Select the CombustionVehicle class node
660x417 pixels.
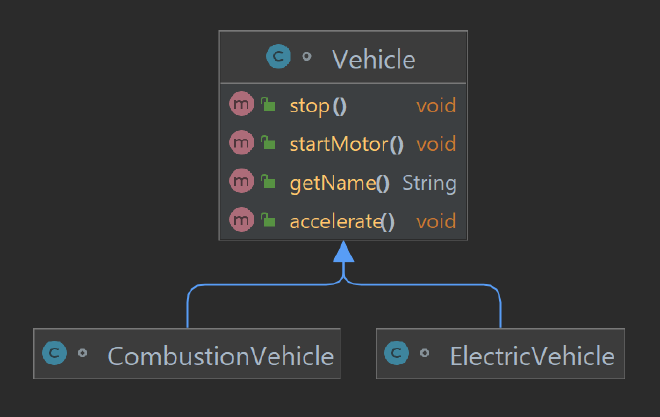187,353
